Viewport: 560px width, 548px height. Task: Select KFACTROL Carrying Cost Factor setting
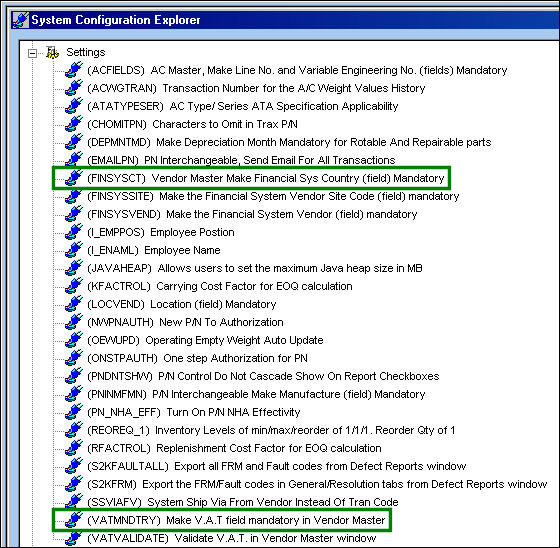tap(220, 286)
